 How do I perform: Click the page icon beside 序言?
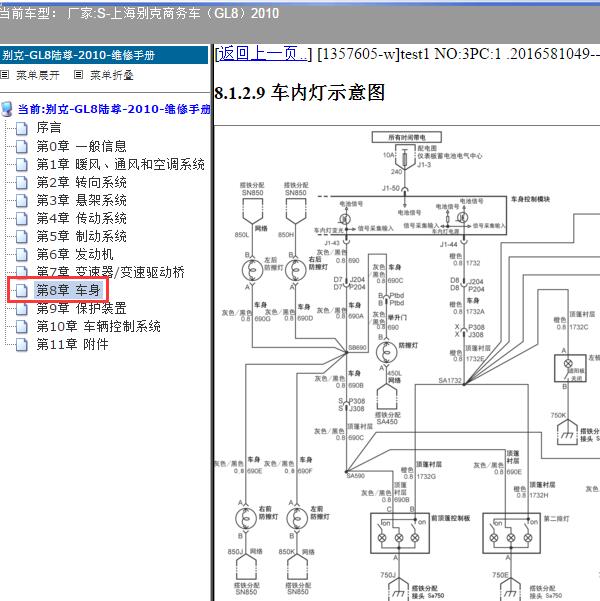pos(22,128)
